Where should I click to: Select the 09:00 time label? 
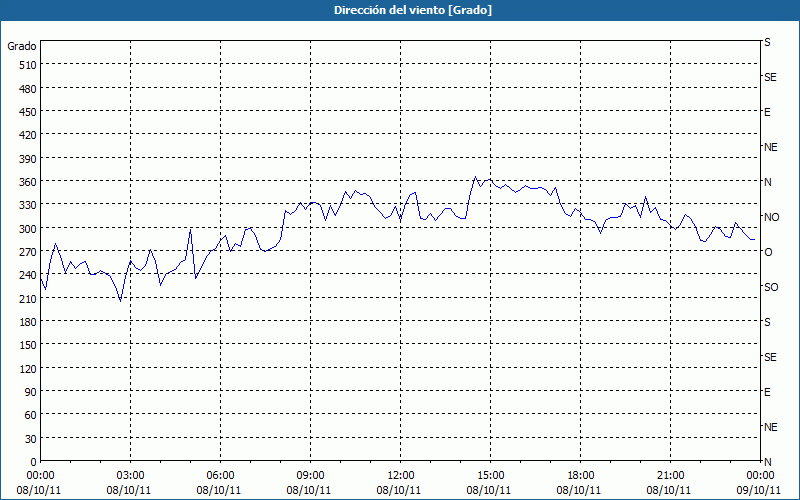coord(310,476)
